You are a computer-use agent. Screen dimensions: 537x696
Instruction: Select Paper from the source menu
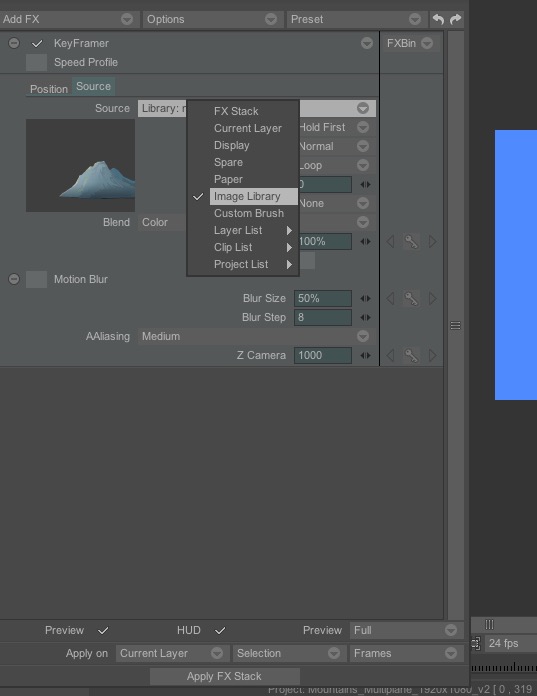(x=228, y=179)
